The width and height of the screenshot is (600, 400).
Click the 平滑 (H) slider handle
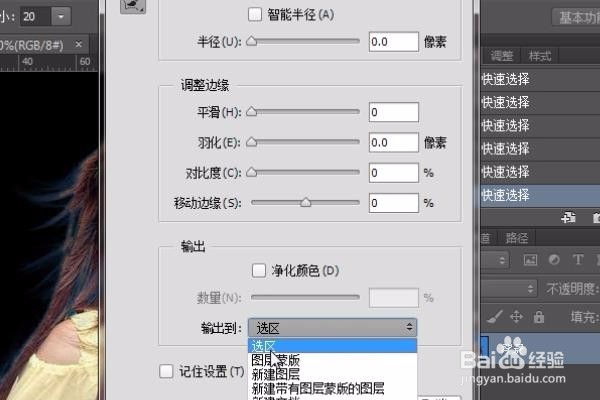click(x=251, y=111)
